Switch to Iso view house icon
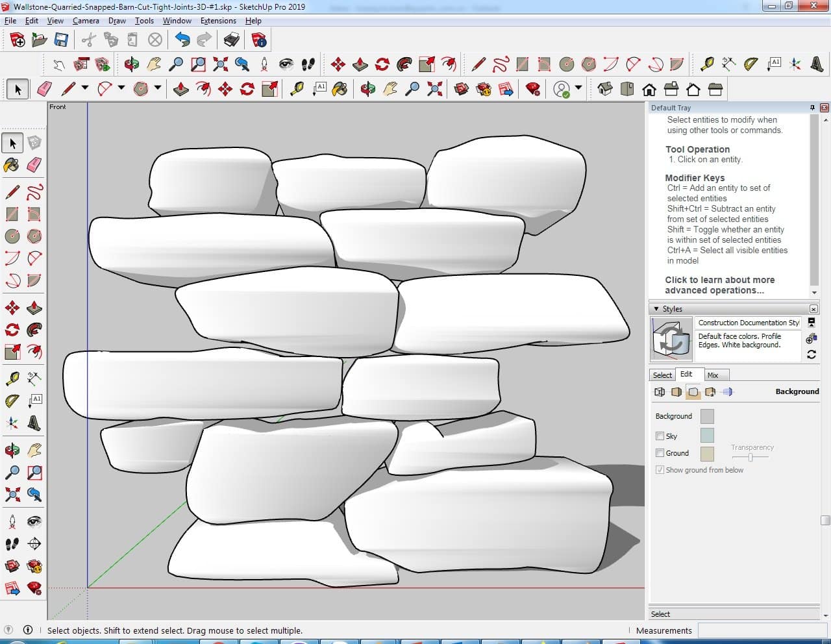 pos(604,89)
